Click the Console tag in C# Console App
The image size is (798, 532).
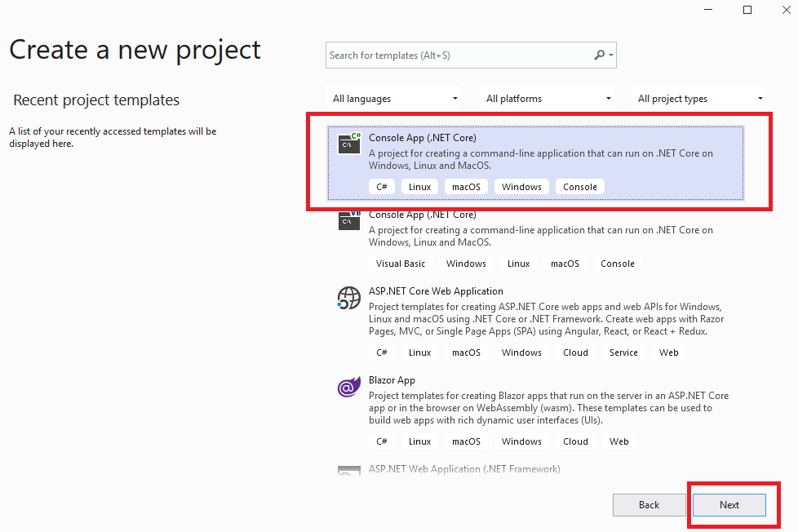click(x=579, y=187)
